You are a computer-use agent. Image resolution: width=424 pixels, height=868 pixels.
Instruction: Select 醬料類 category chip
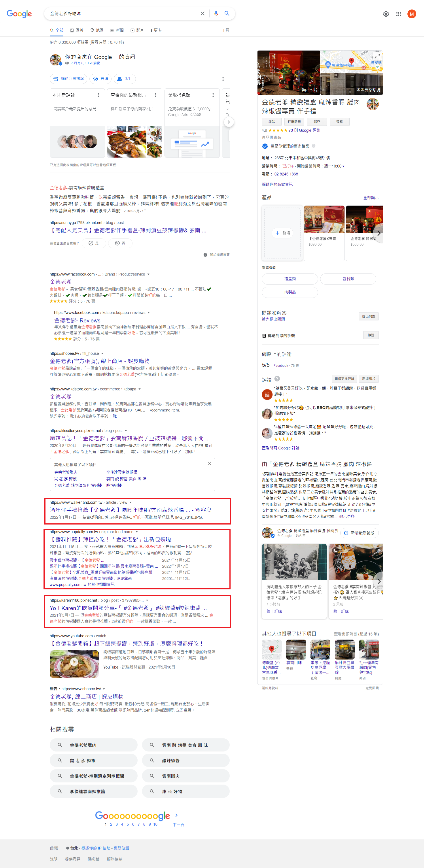click(348, 279)
